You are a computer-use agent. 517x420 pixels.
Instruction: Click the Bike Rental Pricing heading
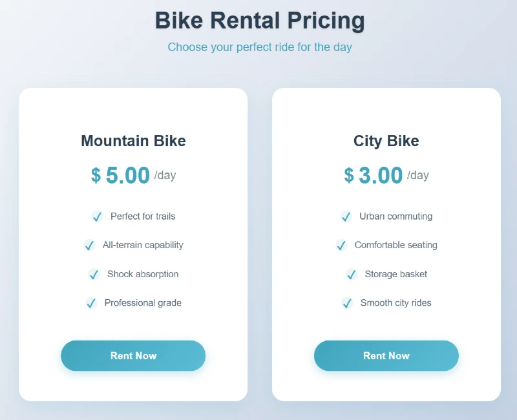point(260,21)
